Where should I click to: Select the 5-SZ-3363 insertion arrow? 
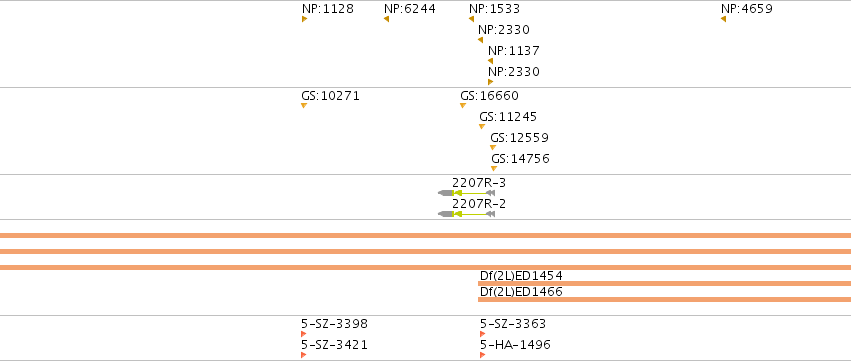[482, 334]
